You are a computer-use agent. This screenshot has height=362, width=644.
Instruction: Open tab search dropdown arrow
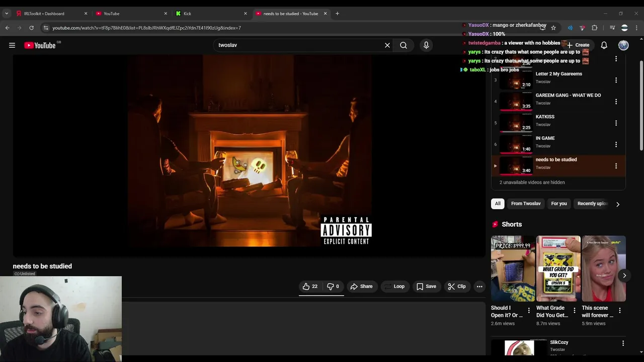tap(7, 14)
